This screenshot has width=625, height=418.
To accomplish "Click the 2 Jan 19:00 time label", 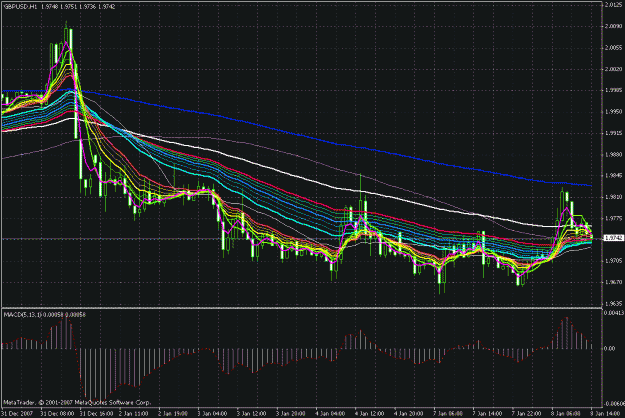I will tap(173, 414).
